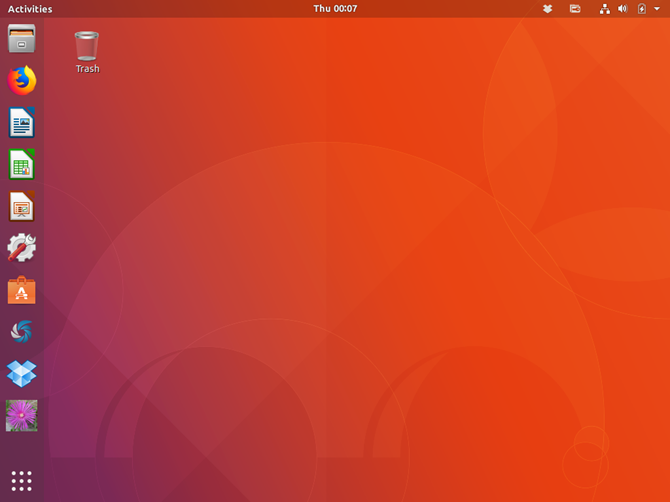Open the clock and calendar menu
The width and height of the screenshot is (670, 502).
click(x=335, y=9)
